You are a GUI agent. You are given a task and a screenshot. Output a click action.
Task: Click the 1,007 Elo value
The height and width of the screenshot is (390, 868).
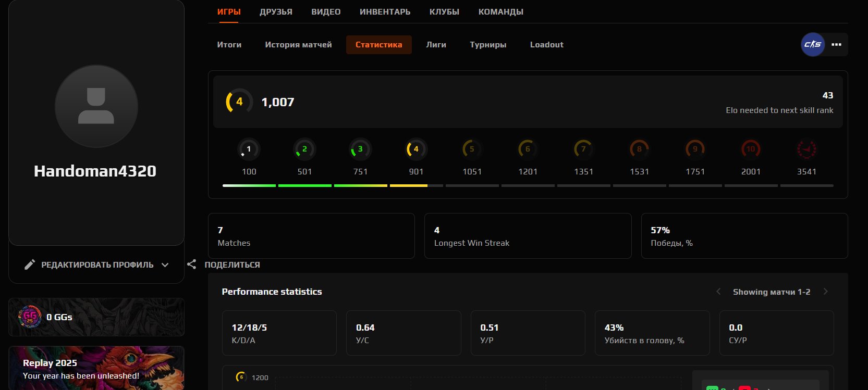pos(278,102)
